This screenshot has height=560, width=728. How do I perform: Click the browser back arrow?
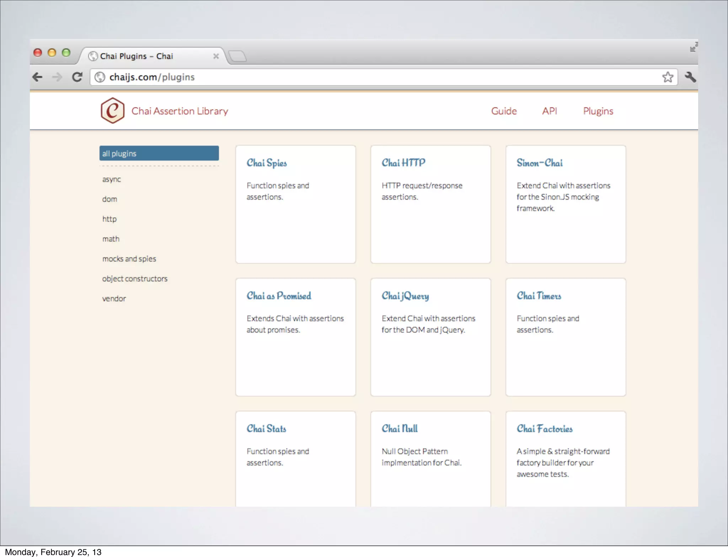tap(37, 77)
